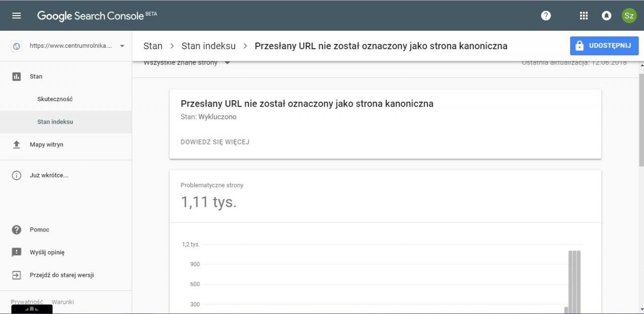644x314 pixels.
Task: Click the Udostępnij share button
Action: 604,46
